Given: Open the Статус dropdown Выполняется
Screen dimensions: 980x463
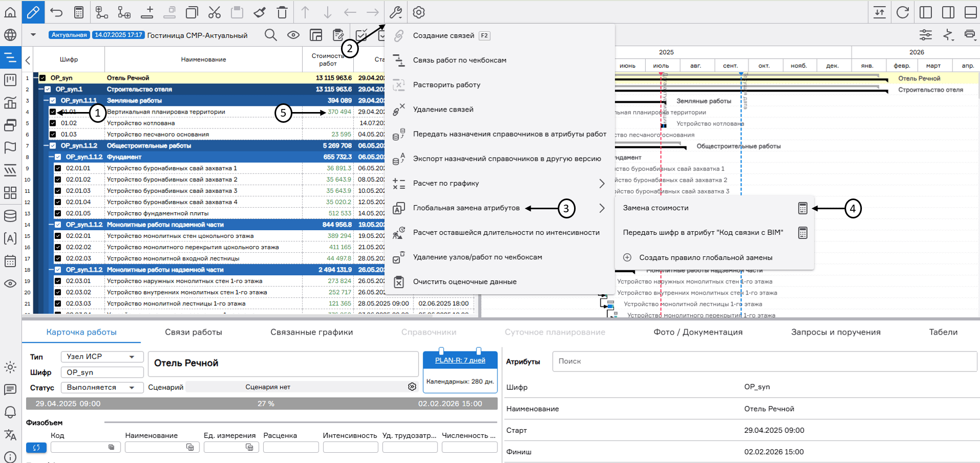Looking at the screenshot, I should coord(101,387).
